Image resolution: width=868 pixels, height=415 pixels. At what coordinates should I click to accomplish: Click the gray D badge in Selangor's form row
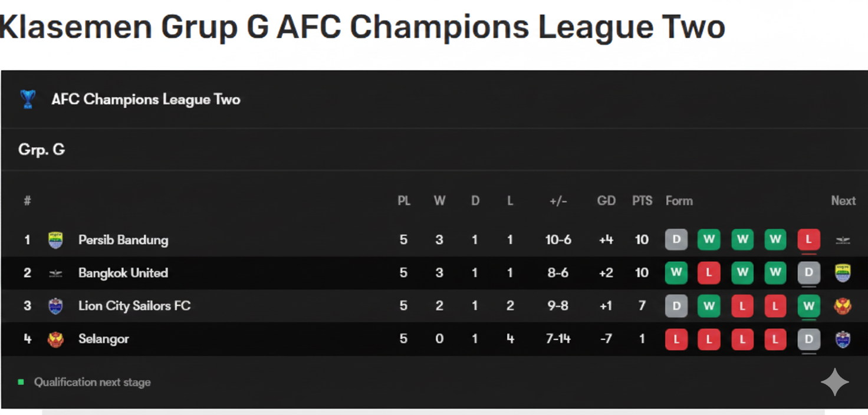(x=808, y=339)
